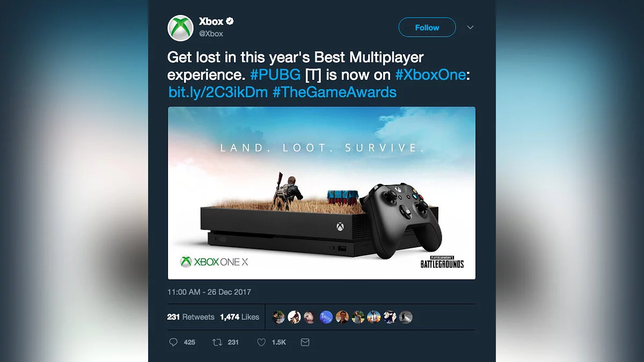Open the first liker's avatar
The width and height of the screenshot is (644, 362).
pos(279,317)
